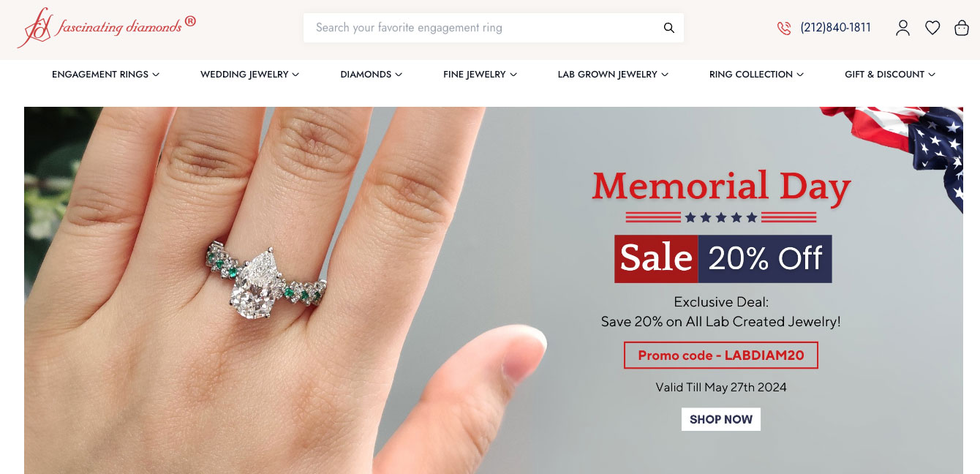Expand the Diamonds menu chevron
Image resolution: width=980 pixels, height=474 pixels.
[x=399, y=75]
